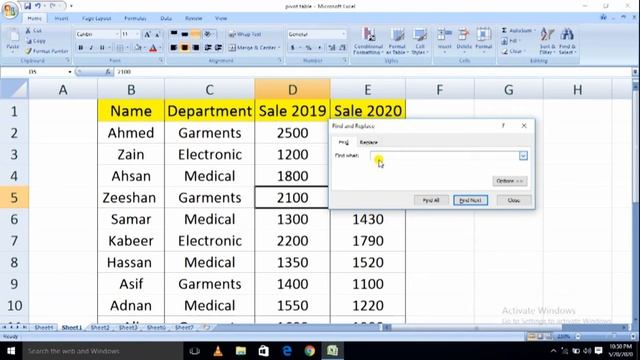
Task: Copy the selected cell
Action: [x=35, y=41]
